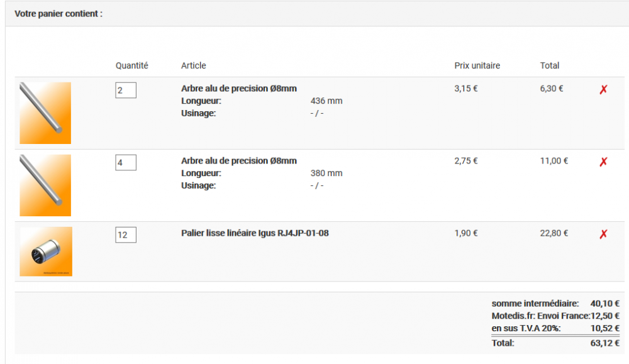View the Igus linear bearing thumbnail
629x364 pixels.
[x=45, y=251]
